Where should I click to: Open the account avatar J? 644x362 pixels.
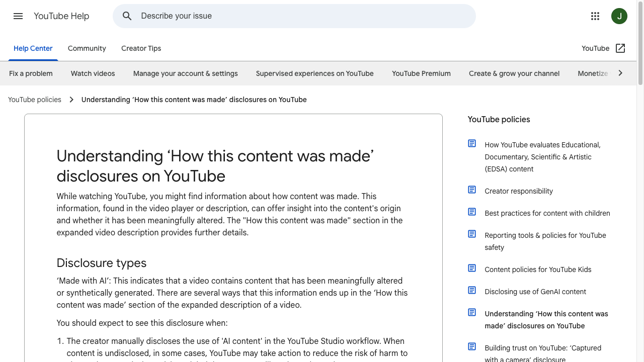click(619, 16)
